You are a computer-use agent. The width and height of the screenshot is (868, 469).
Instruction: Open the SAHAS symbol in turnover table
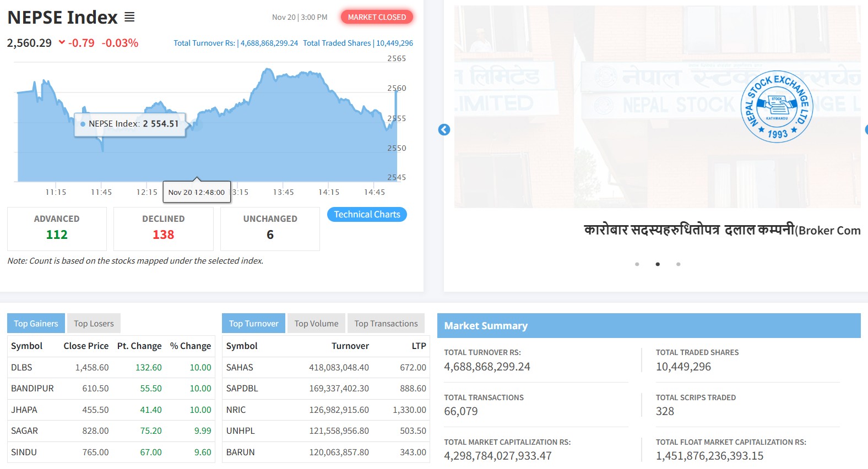coord(240,367)
